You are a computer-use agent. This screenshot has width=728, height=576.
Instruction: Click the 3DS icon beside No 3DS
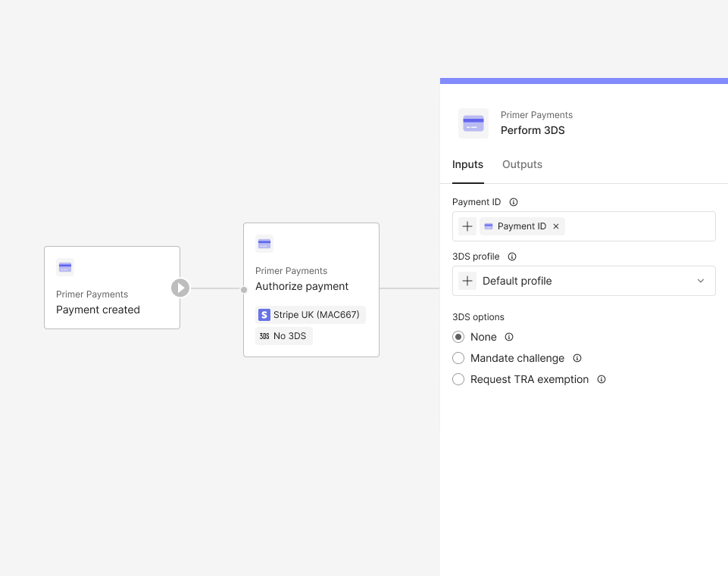tap(264, 336)
